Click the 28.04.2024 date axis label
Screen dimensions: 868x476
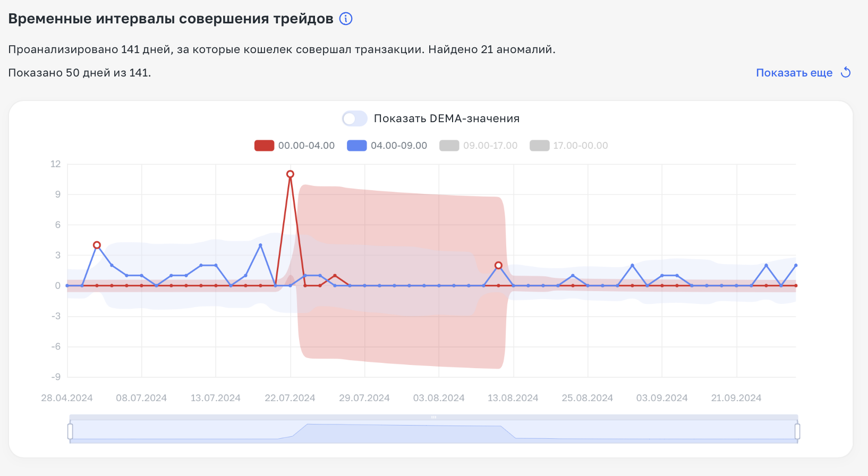point(67,398)
